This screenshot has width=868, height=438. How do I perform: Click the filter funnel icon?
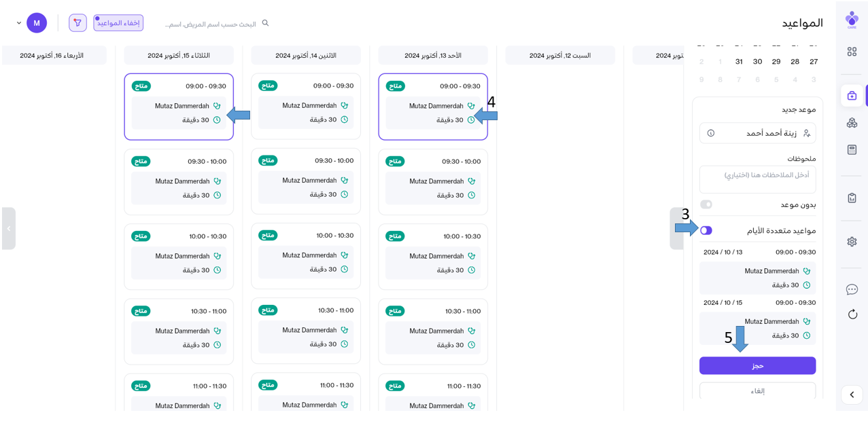click(77, 23)
